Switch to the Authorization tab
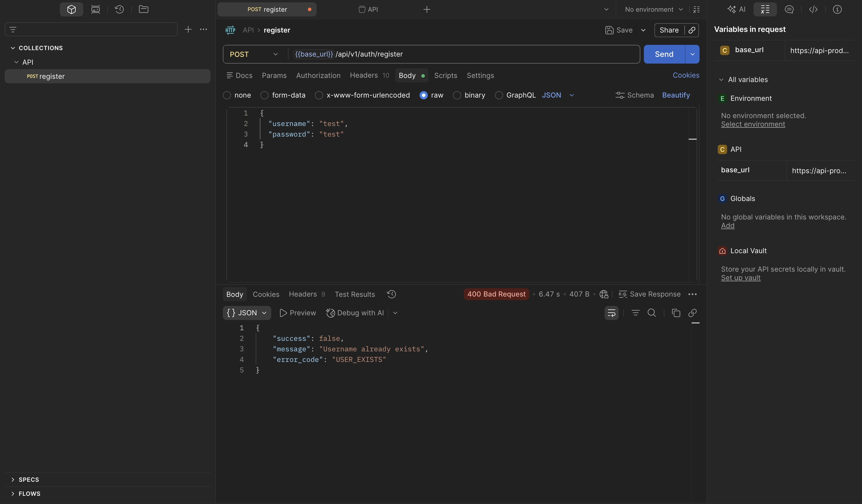The image size is (862, 504). point(318,75)
